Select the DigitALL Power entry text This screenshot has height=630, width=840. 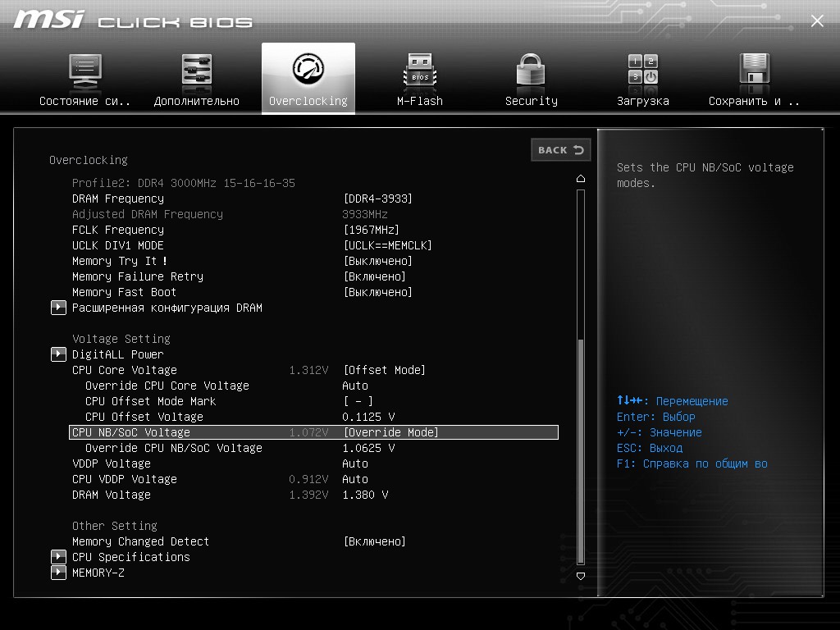click(118, 354)
